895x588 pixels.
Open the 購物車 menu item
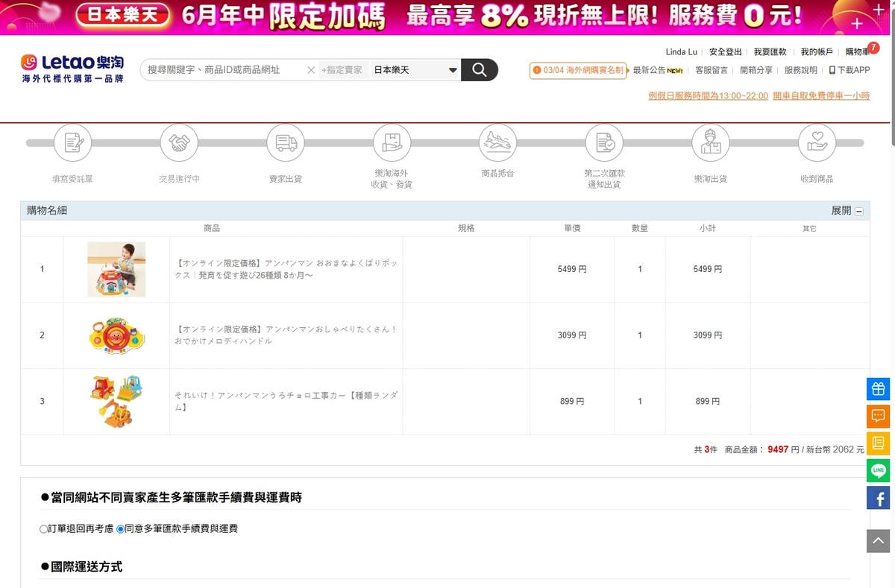coord(857,52)
